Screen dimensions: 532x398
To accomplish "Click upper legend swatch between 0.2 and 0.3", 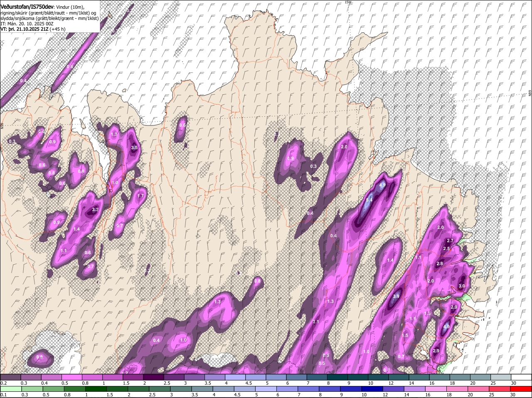I will [x=10, y=377].
